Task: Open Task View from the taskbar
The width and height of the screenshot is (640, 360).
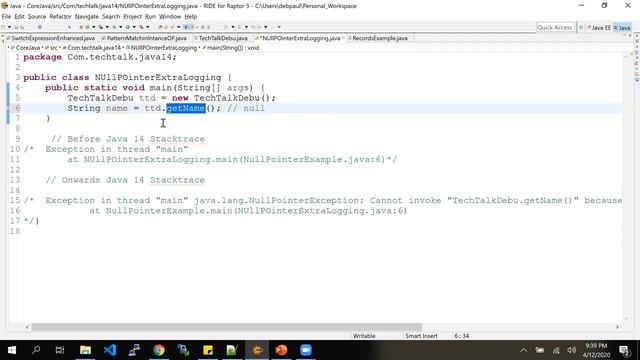Action: coord(60,350)
